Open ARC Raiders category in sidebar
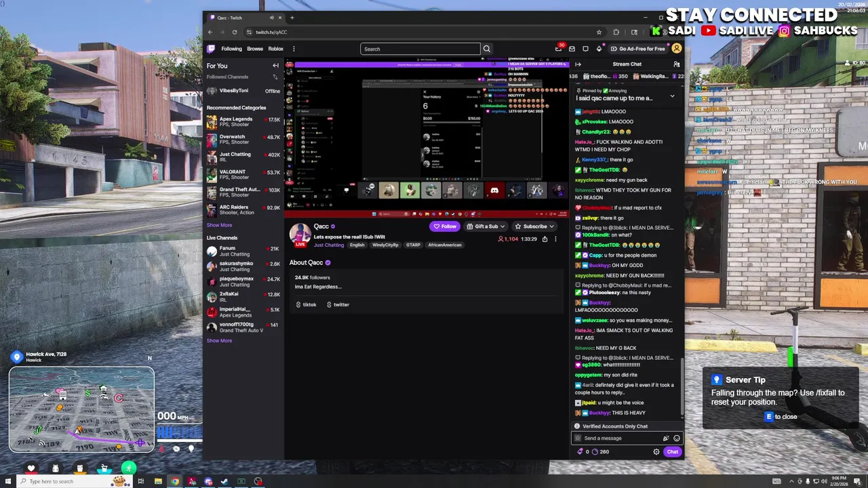Viewport: 868px width, 488px height. click(x=243, y=210)
